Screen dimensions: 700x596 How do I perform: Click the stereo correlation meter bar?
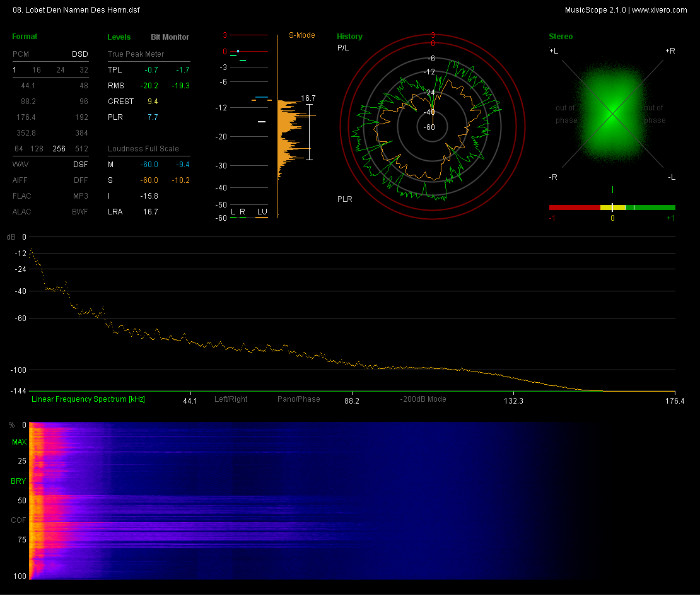point(612,207)
